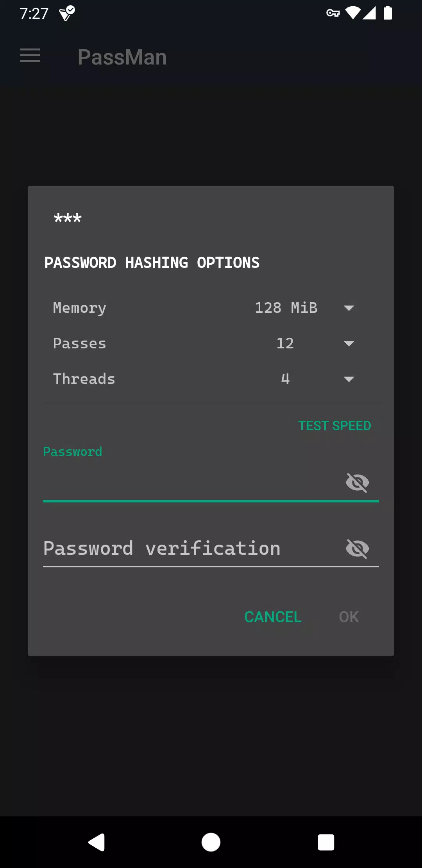The image size is (422, 868).
Task: Tap the VPN key status icon
Action: [333, 13]
